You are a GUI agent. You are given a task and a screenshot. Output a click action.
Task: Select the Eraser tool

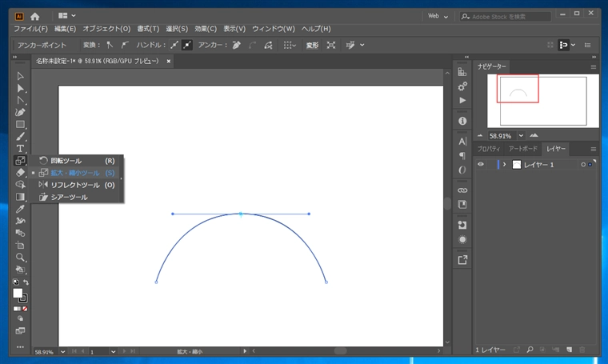[20, 173]
